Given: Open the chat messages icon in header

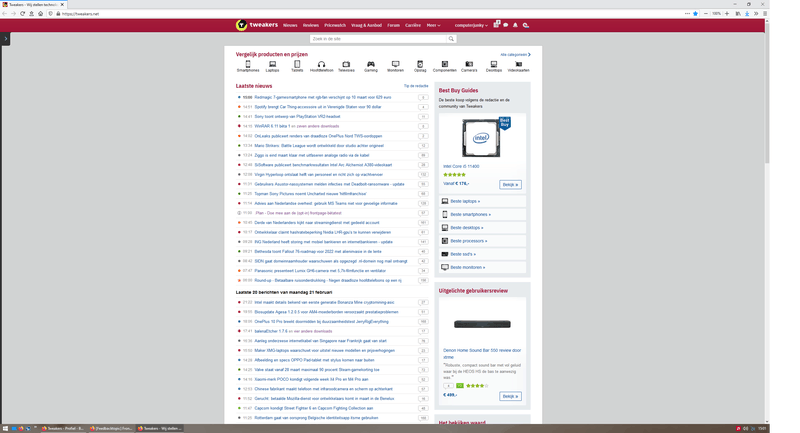Looking at the screenshot, I should tap(506, 25).
